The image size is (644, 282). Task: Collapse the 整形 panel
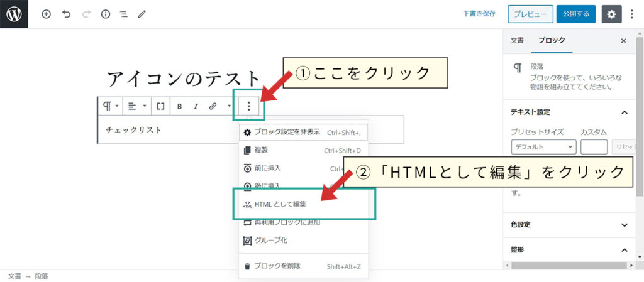pyautogui.click(x=569, y=249)
